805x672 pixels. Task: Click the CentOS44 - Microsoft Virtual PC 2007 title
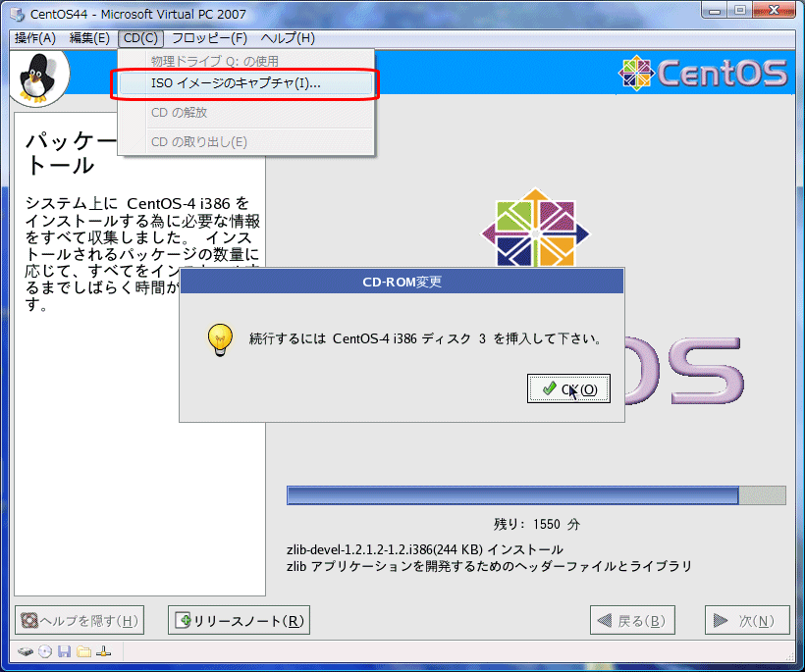[x=138, y=14]
